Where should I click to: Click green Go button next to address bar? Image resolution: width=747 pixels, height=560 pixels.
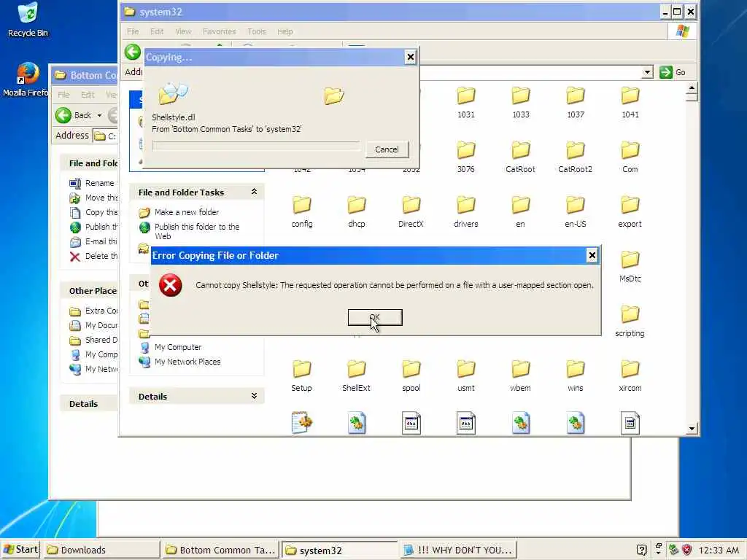[x=672, y=72]
